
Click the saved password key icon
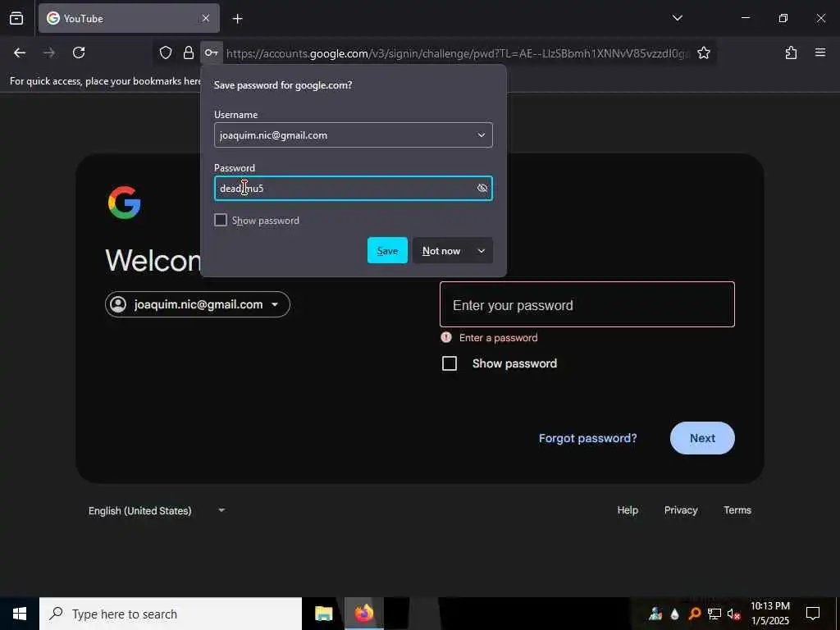212,52
